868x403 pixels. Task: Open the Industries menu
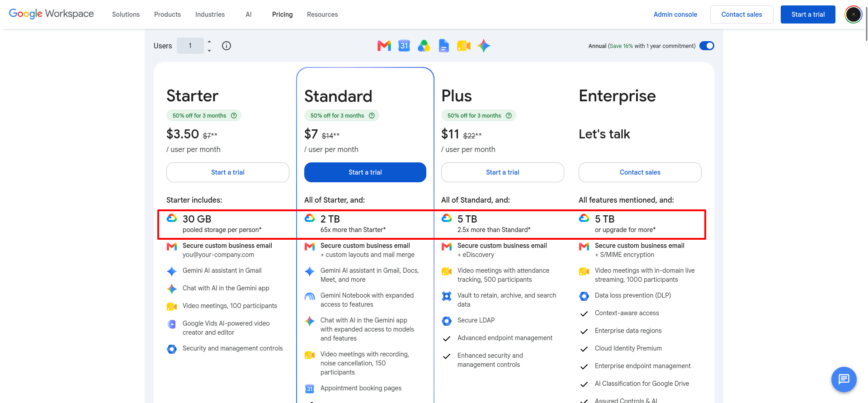click(210, 14)
